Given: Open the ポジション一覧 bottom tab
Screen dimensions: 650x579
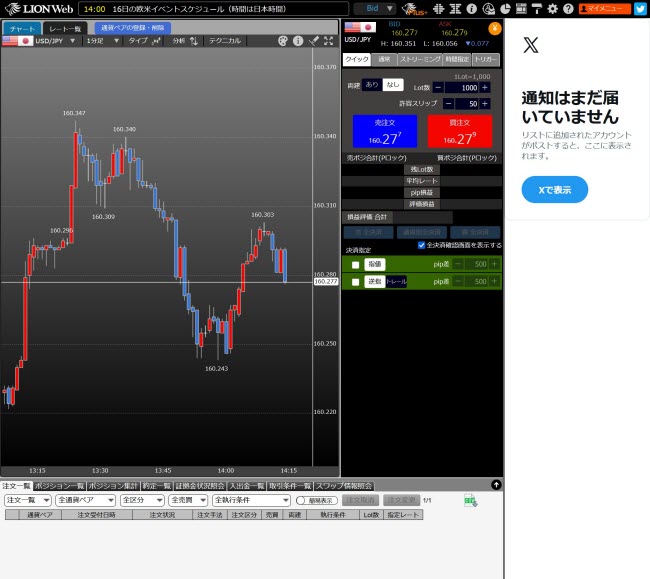Looking at the screenshot, I should pos(60,485).
